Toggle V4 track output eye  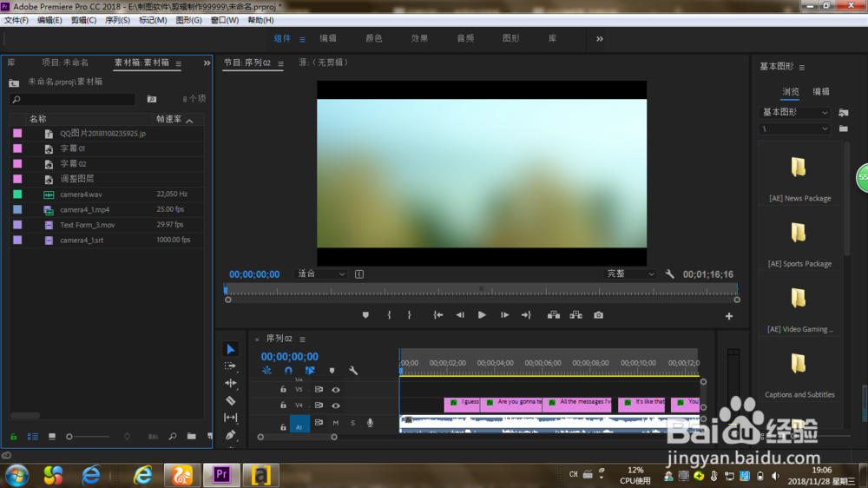(335, 406)
